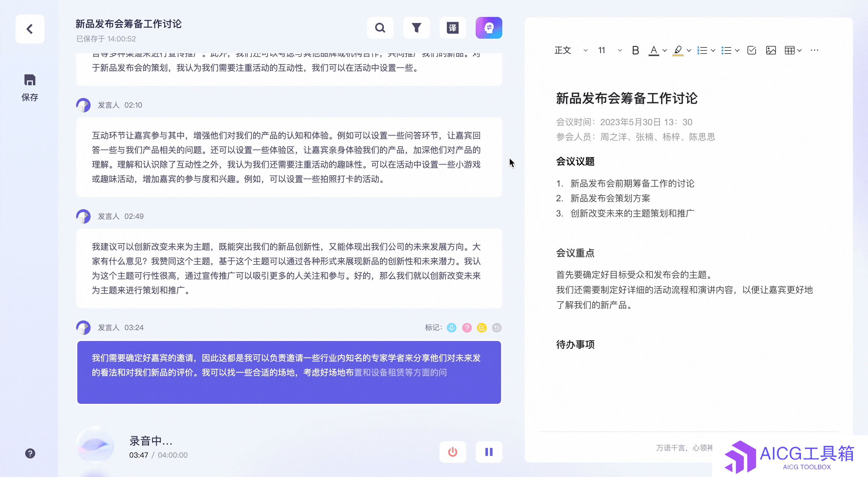868x477 pixels.
Task: Open the table options dropdown arrow
Action: (x=800, y=50)
